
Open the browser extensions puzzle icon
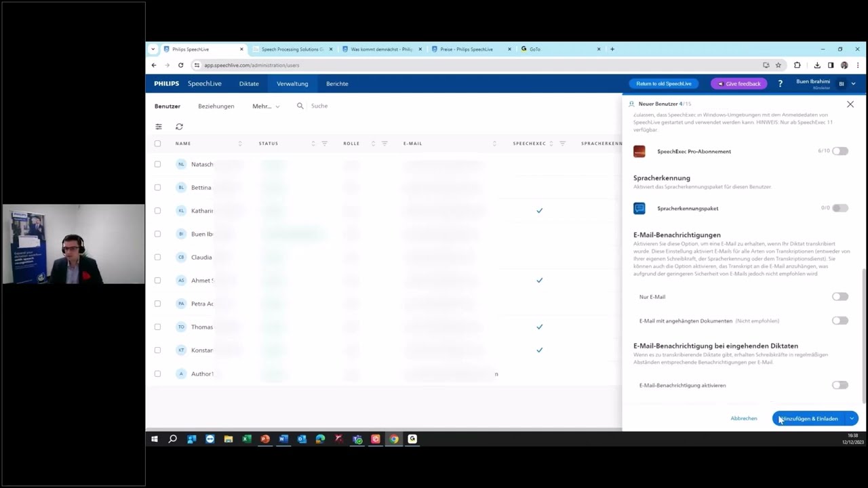797,65
